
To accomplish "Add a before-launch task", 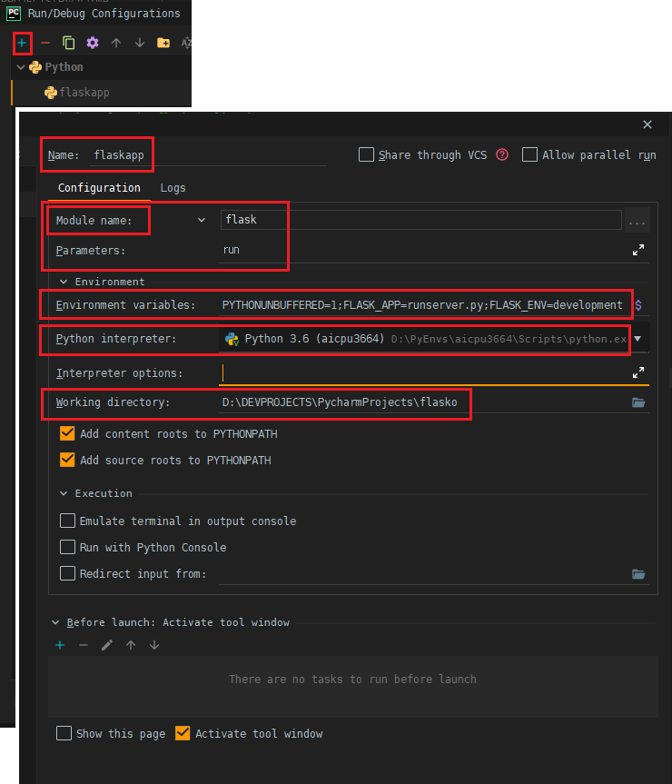I will pos(60,645).
